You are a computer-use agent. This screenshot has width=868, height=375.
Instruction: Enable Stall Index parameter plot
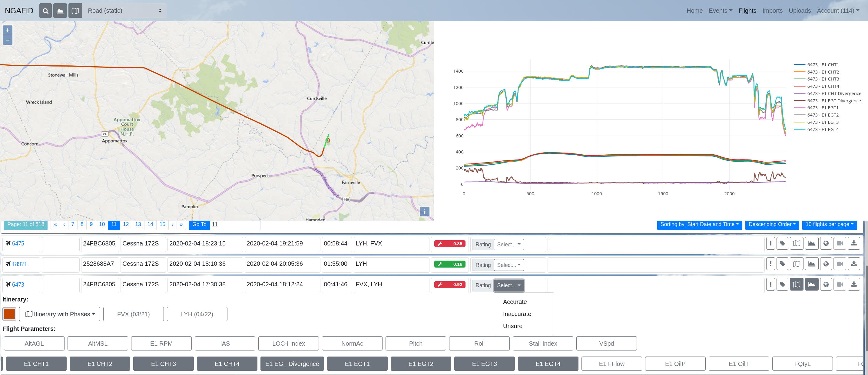543,343
